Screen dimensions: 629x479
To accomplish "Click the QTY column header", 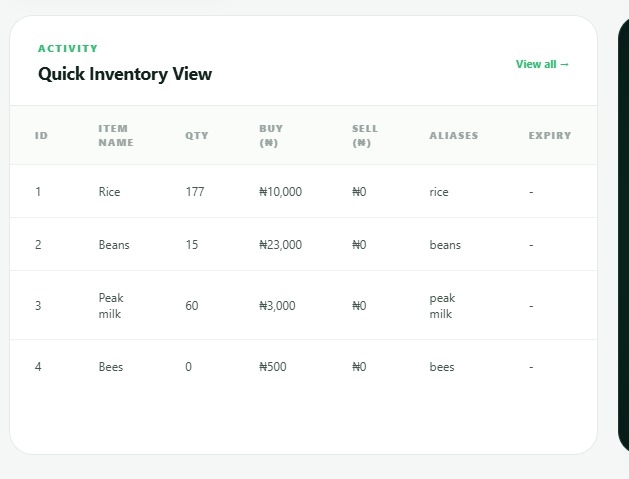I will [197, 136].
